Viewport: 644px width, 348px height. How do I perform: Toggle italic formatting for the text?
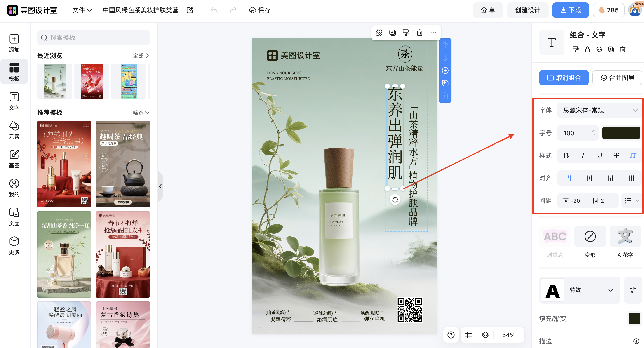click(583, 155)
